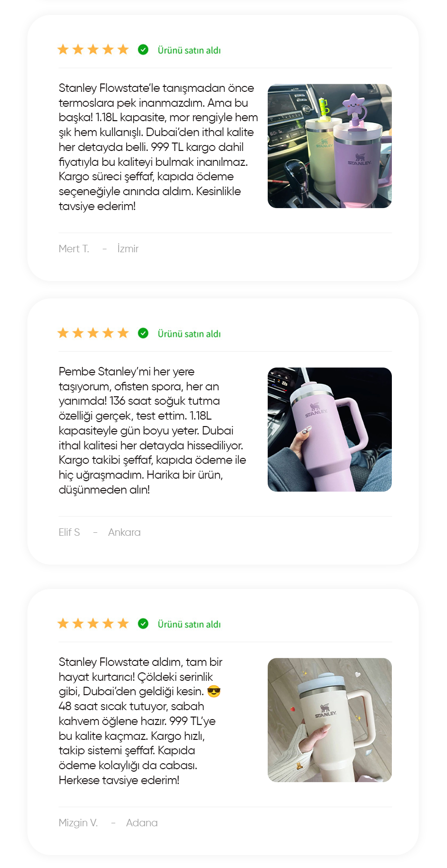
Task: Open the cream Stanley tumbler photo
Action: (x=330, y=720)
